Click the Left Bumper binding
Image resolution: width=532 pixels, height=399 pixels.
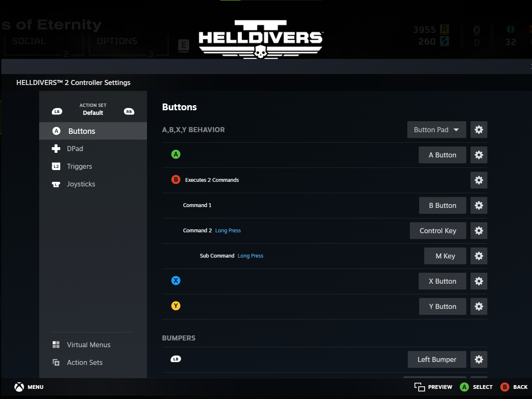point(437,359)
